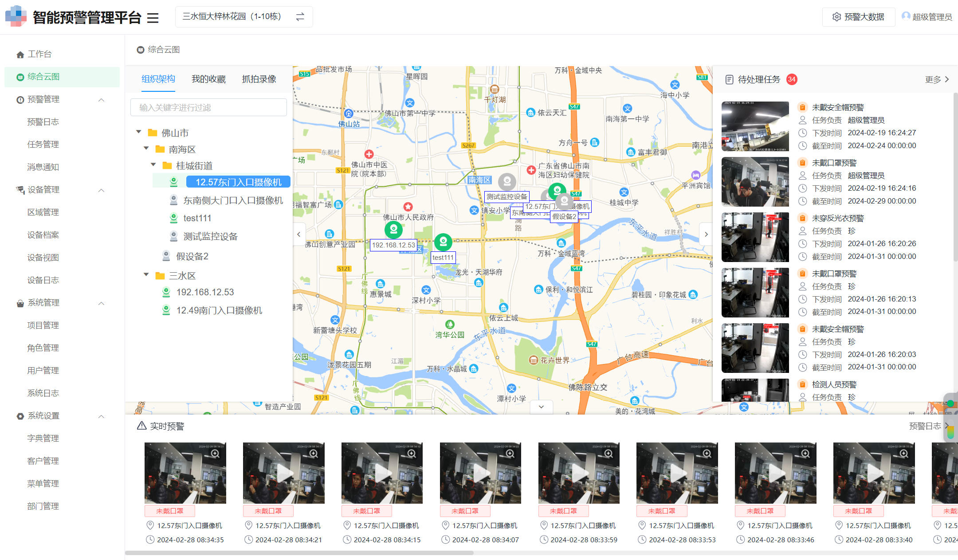Open 预警大数据 gear button
Viewport: 958px width, 560px height.
[x=858, y=17]
